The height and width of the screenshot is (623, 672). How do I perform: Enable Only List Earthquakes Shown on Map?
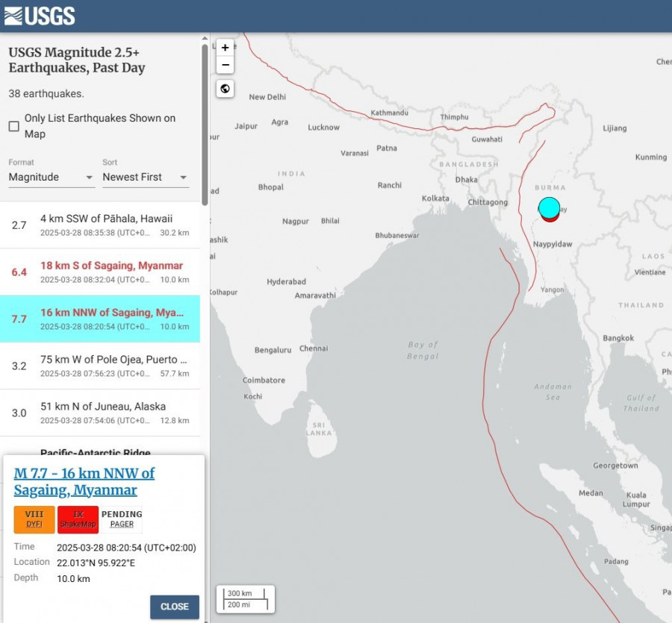tap(14, 126)
